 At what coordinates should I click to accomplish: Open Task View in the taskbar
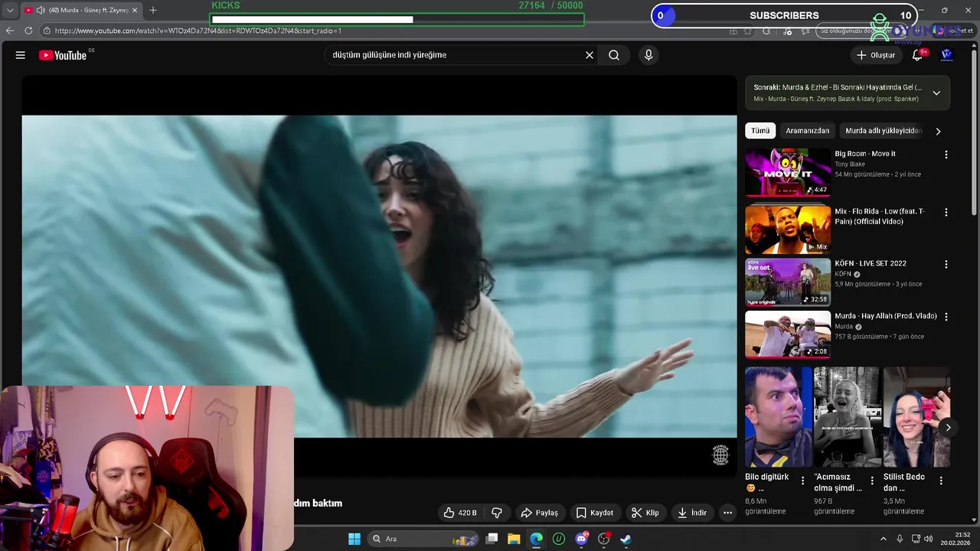tap(492, 539)
